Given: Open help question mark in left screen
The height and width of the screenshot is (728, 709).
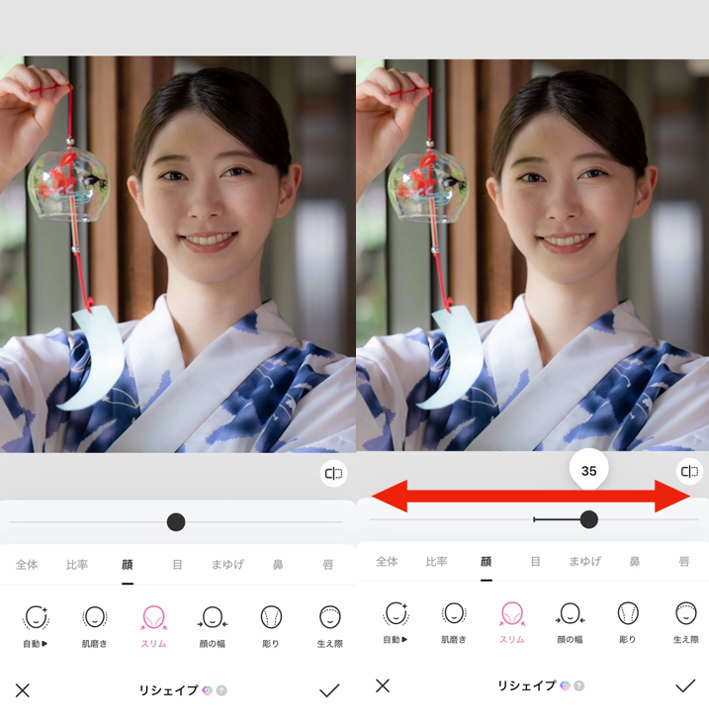Looking at the screenshot, I should click(x=222, y=690).
